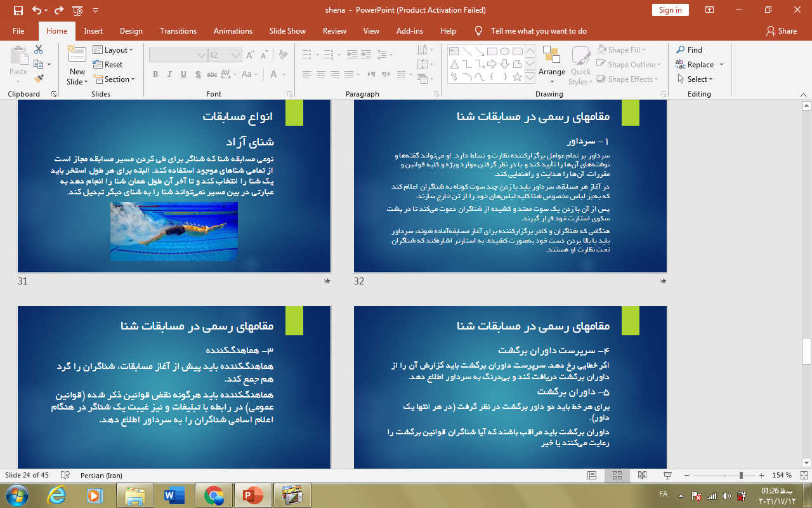Viewport: 812px width, 508px height.
Task: Toggle Underline formatting
Action: (184, 74)
